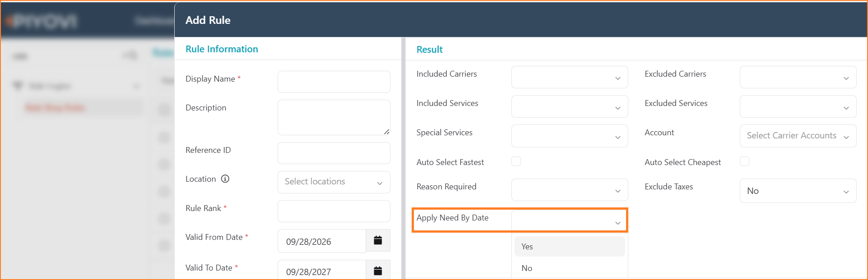
Task: Click the Rule Rank input field
Action: [334, 211]
